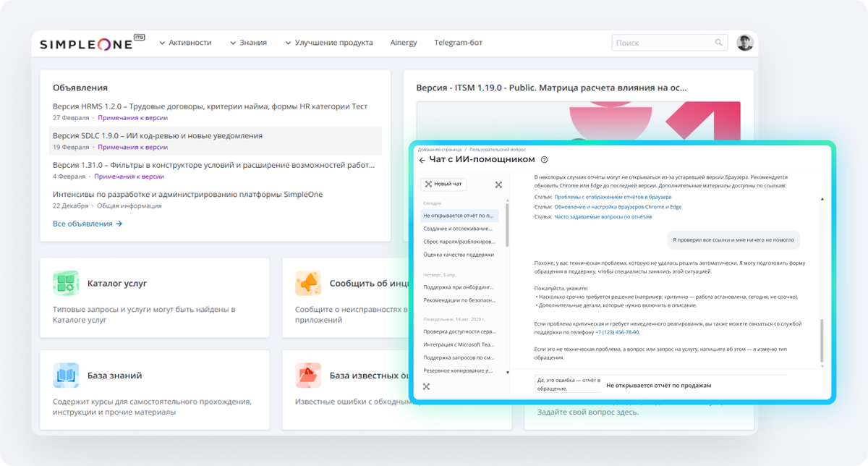The width and height of the screenshot is (868, 466).
Task: Click arrow next to Все объявления
Action: click(119, 224)
